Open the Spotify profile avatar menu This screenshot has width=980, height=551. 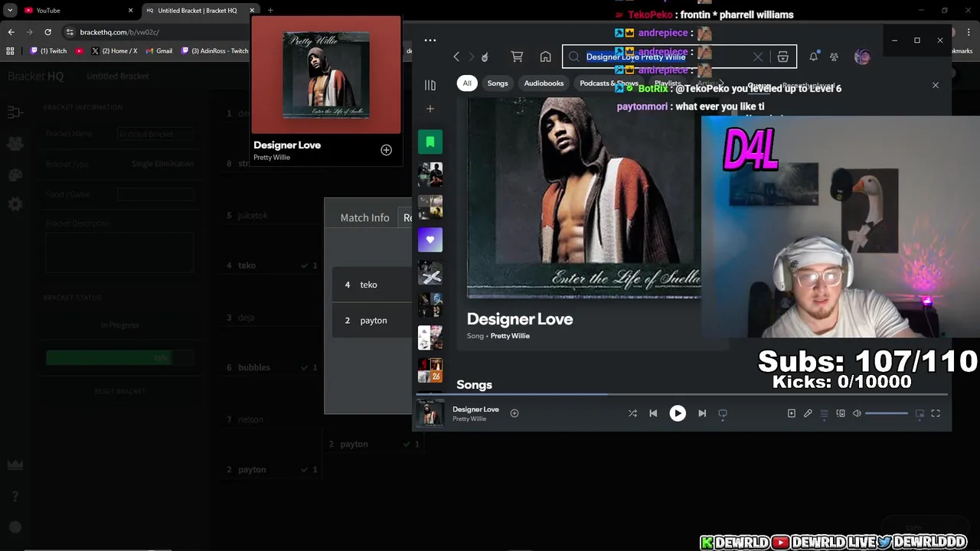tap(862, 57)
